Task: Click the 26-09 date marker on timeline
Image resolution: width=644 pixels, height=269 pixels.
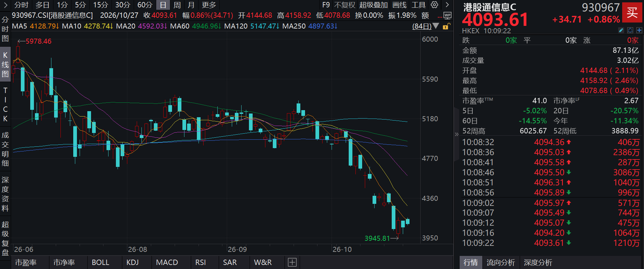Action: pos(237,250)
